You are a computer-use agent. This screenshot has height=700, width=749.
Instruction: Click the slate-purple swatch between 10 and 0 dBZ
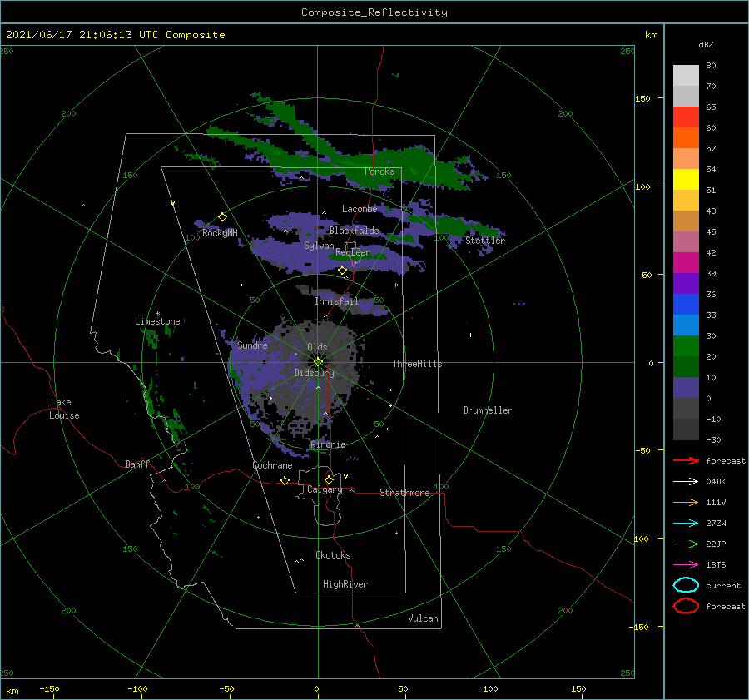coord(686,388)
